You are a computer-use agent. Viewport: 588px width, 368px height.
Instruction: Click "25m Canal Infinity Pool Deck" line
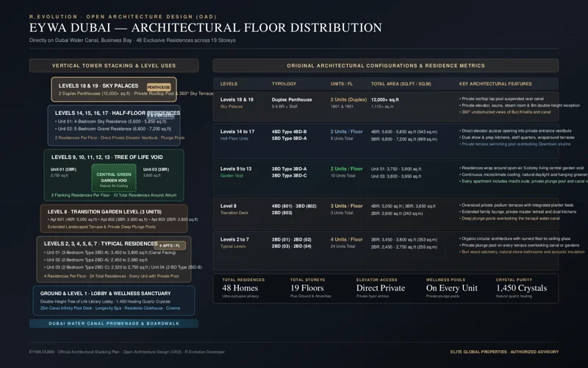pos(110,308)
